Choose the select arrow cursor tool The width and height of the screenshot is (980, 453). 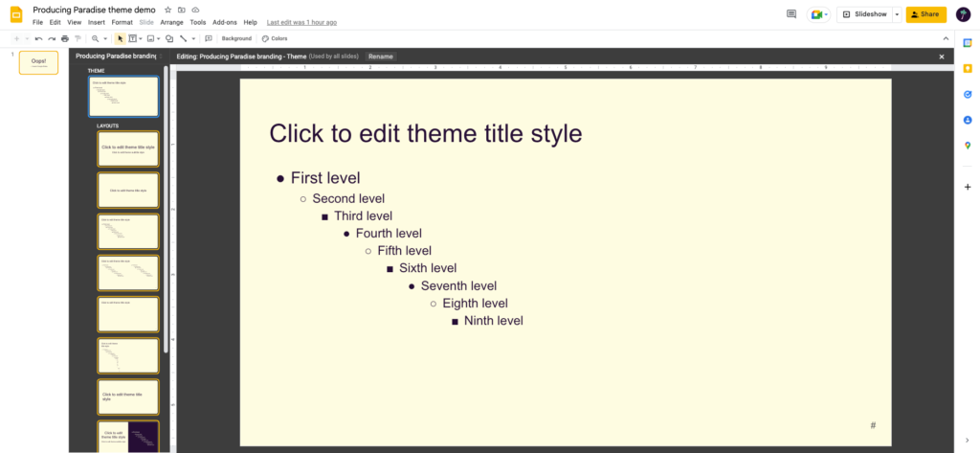pos(121,39)
